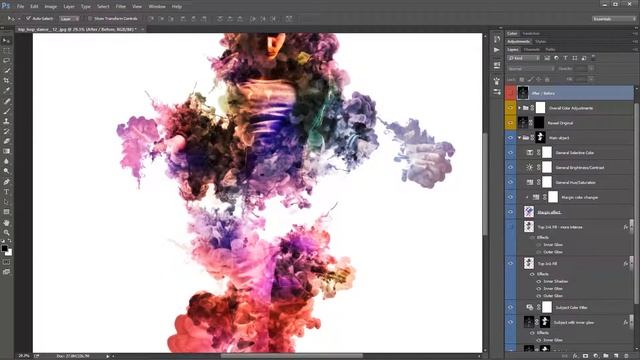640x360 pixels.
Task: Switch to the Paths tab
Action: (550, 49)
